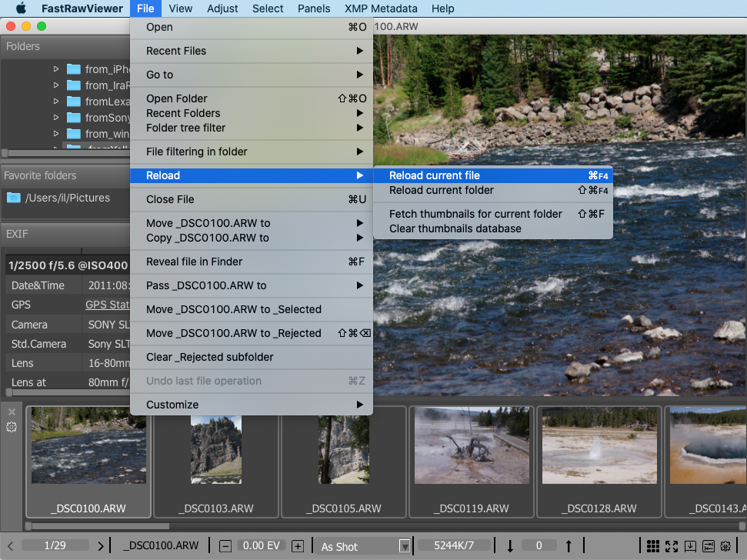Open settings gear icon in bottom-right corner
The height and width of the screenshot is (560, 747).
[725, 546]
